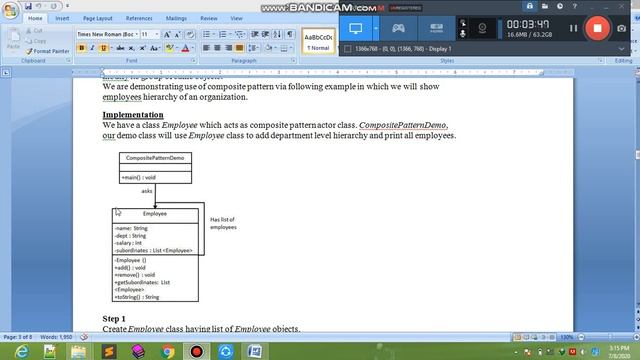
Task: Apply superscript formatting
Action: point(142,48)
